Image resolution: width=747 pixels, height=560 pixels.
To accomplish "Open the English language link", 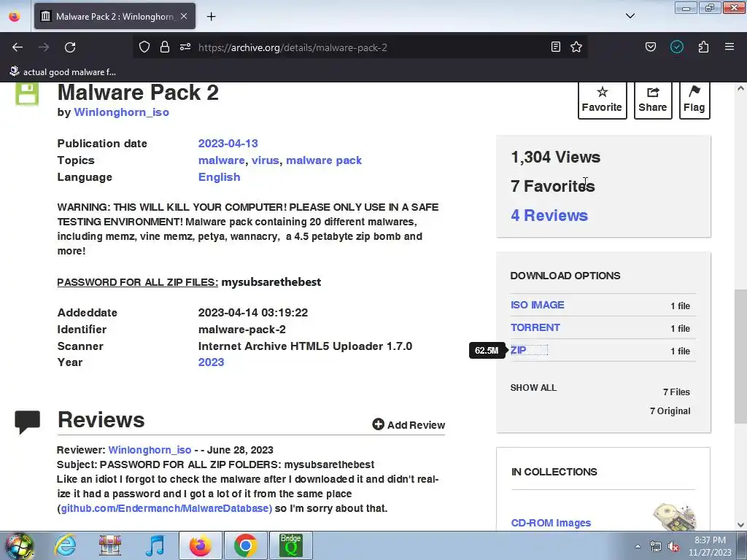I will click(219, 177).
